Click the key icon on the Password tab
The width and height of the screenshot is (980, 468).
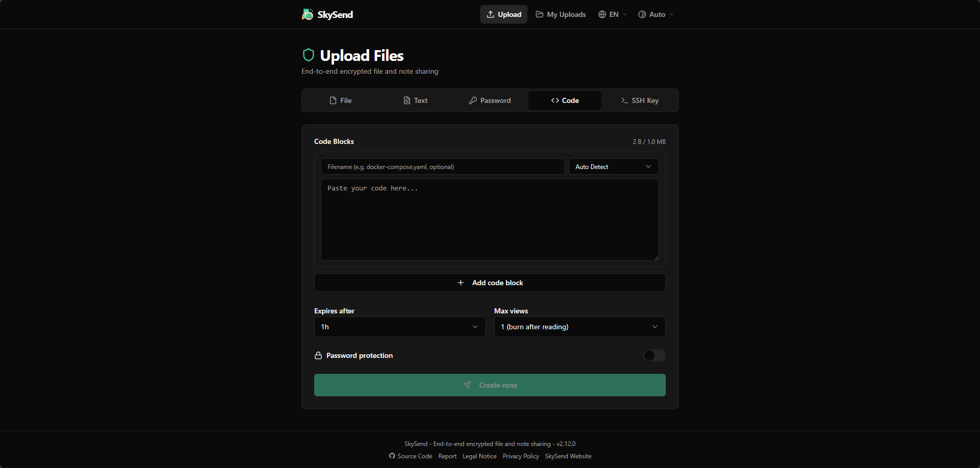click(x=473, y=100)
